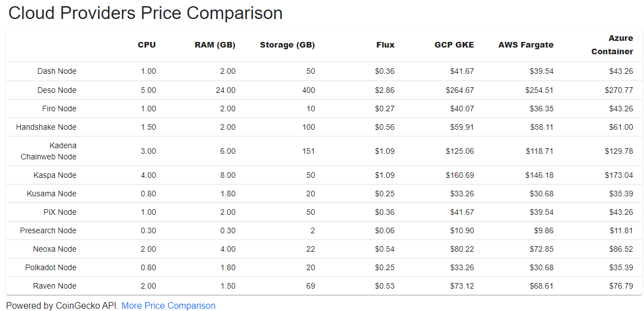644x311 pixels.
Task: Click the $160.69 GCP GKE price
Action: 460,175
